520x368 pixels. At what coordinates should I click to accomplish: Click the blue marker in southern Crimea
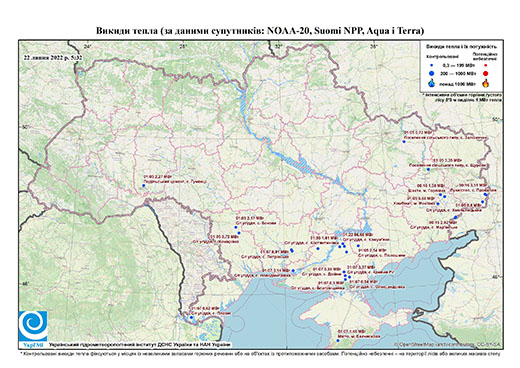338,340
